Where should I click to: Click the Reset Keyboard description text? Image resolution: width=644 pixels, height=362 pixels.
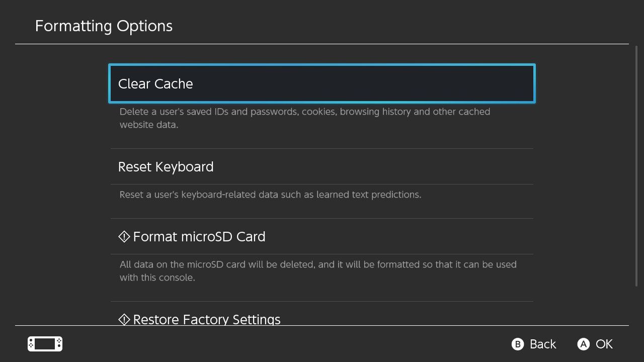270,195
